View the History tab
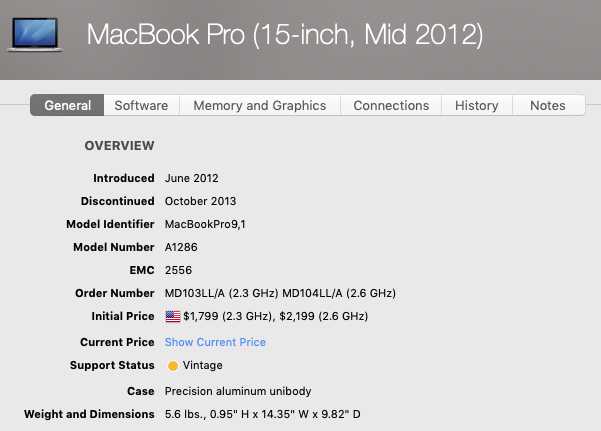 [x=477, y=105]
